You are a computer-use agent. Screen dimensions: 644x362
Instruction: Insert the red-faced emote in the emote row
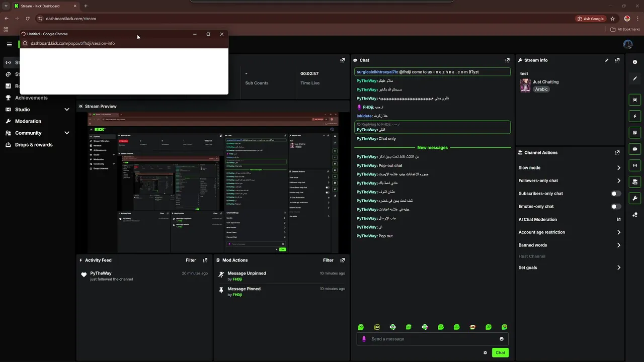pyautogui.click(x=472, y=327)
